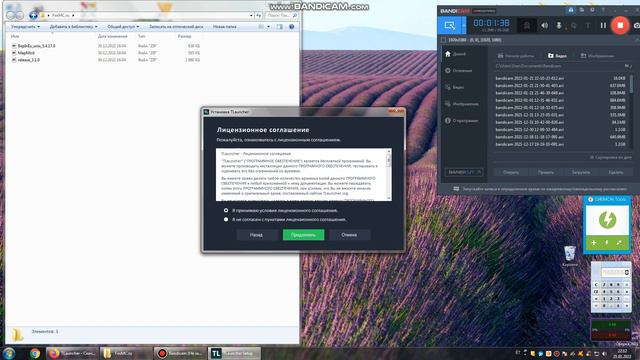Click Burn to disc in the Explorer toolbar
Viewport: 640px width, 360px height.
pos(176,27)
